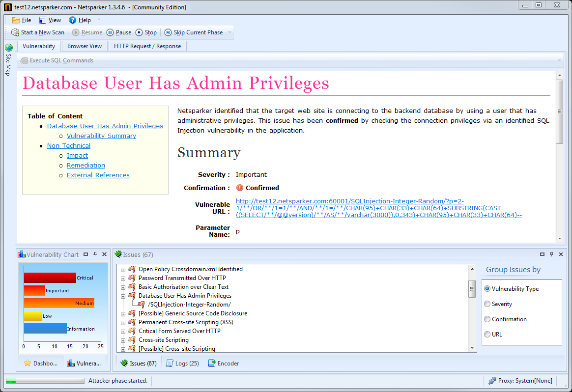Expand Critical Form Served Over HTTP node
The image size is (572, 392).
coord(123,332)
